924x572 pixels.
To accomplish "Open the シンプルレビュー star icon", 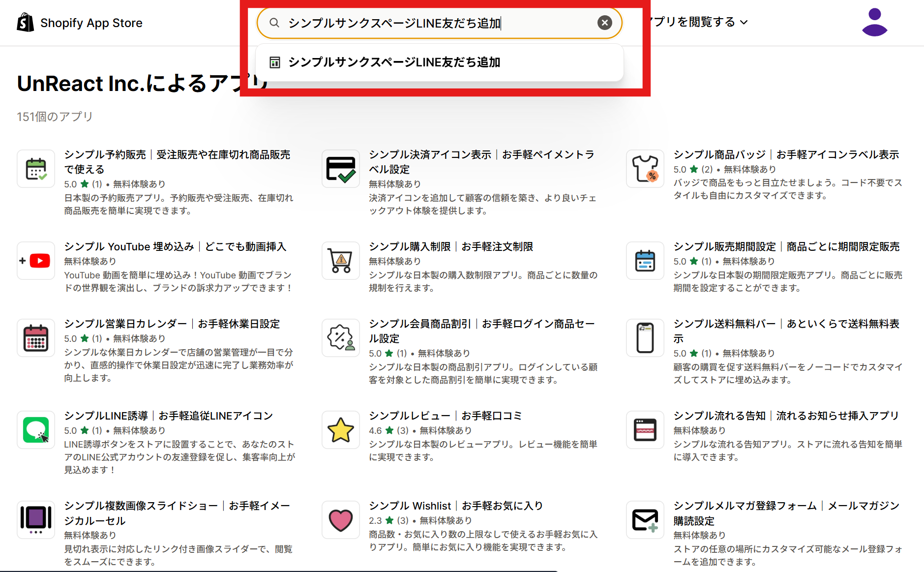I will pyautogui.click(x=341, y=430).
